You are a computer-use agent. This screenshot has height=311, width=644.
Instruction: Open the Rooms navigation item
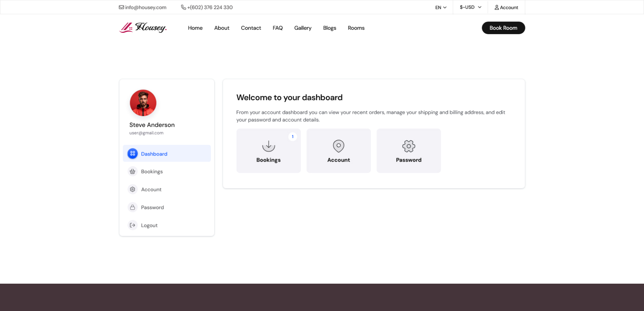[356, 28]
